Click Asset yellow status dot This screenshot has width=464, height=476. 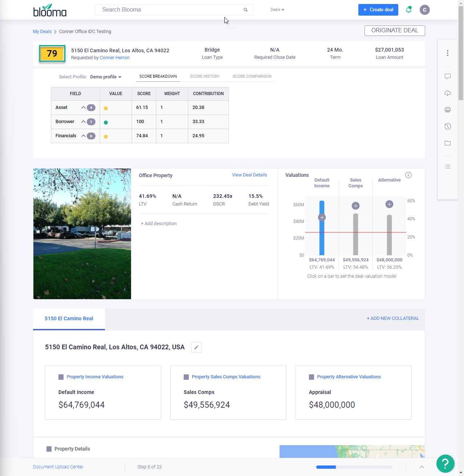[x=106, y=108]
